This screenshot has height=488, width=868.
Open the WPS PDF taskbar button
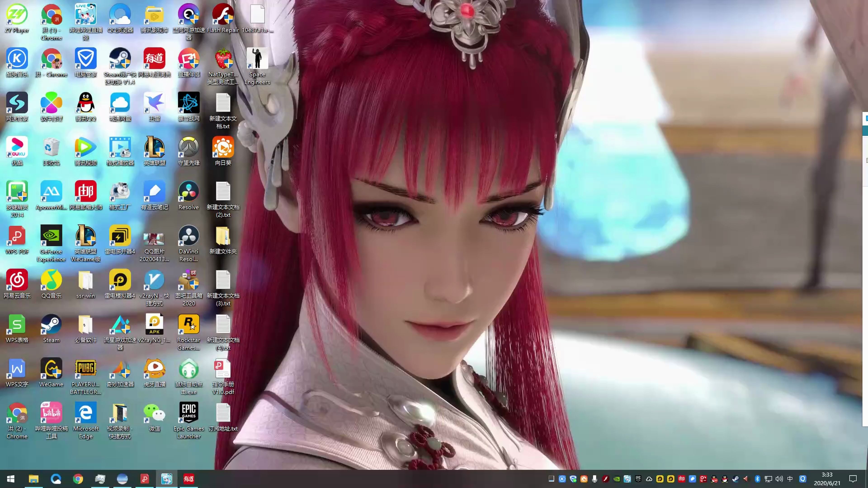point(145,479)
